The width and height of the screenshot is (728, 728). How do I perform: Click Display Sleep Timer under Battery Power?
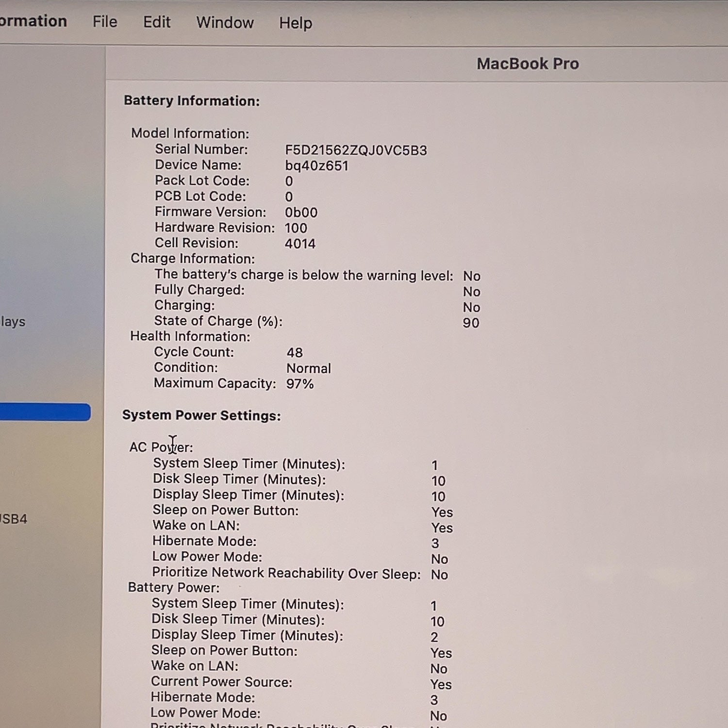[x=248, y=635]
